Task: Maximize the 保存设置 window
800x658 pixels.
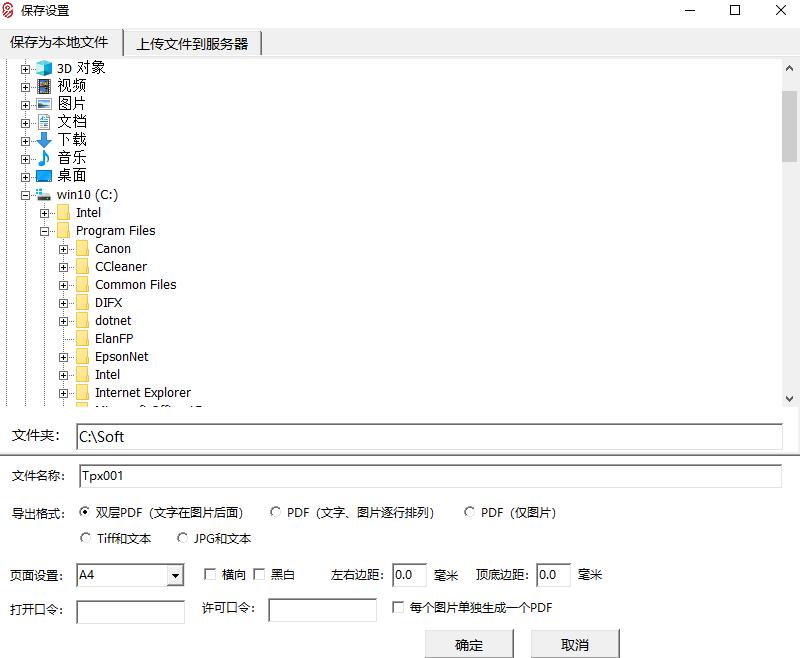Action: point(735,10)
